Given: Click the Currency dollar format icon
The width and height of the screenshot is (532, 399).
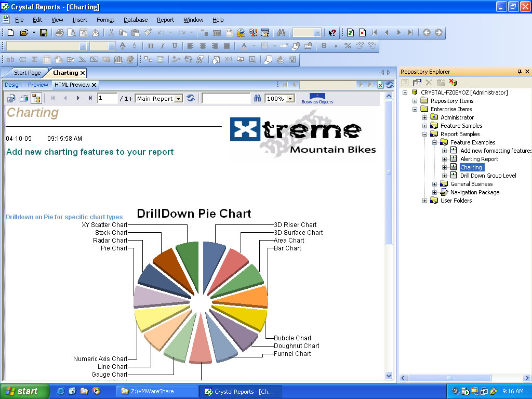Looking at the screenshot, I should (x=324, y=46).
